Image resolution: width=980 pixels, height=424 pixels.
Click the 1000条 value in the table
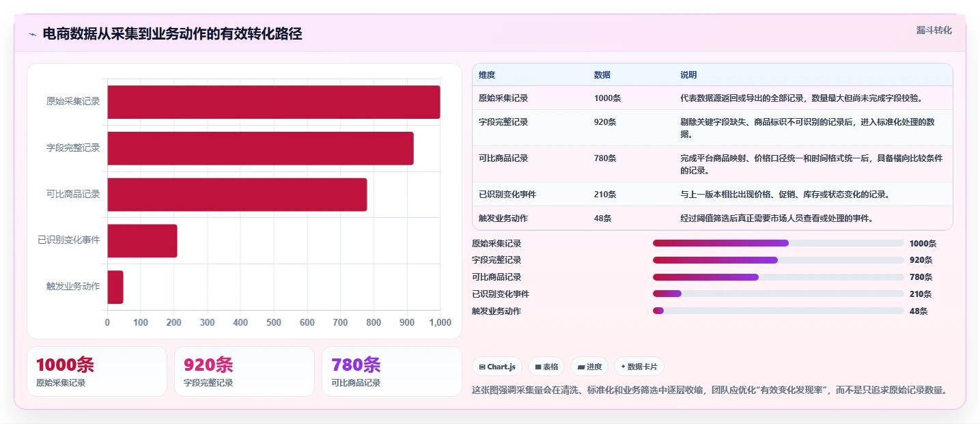coord(607,98)
